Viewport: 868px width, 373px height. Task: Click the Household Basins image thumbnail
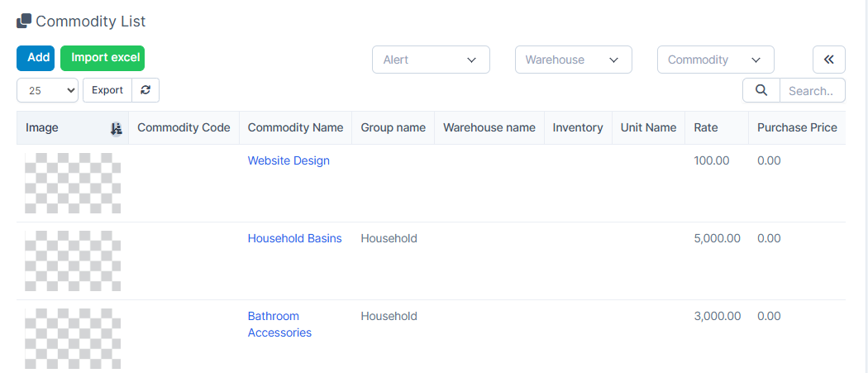point(73,261)
